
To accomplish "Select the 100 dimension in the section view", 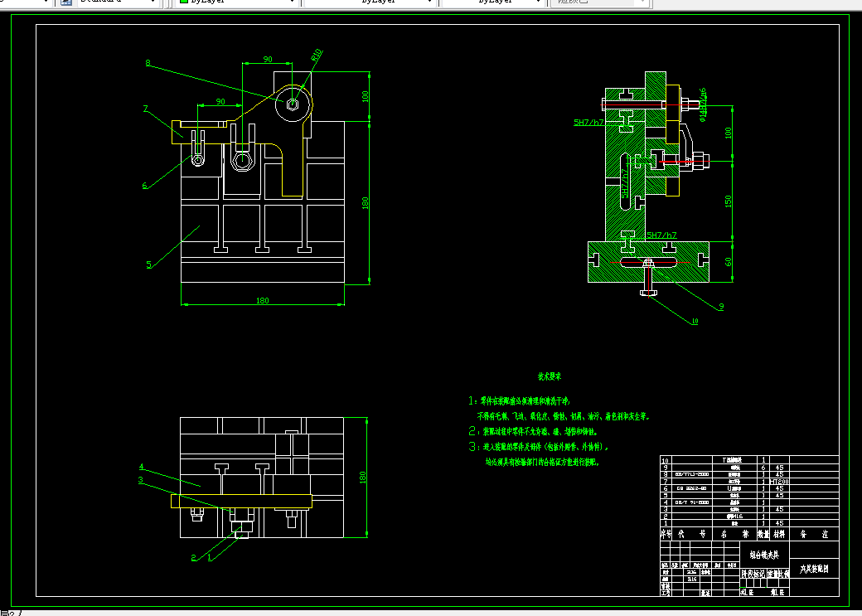I will point(729,133).
